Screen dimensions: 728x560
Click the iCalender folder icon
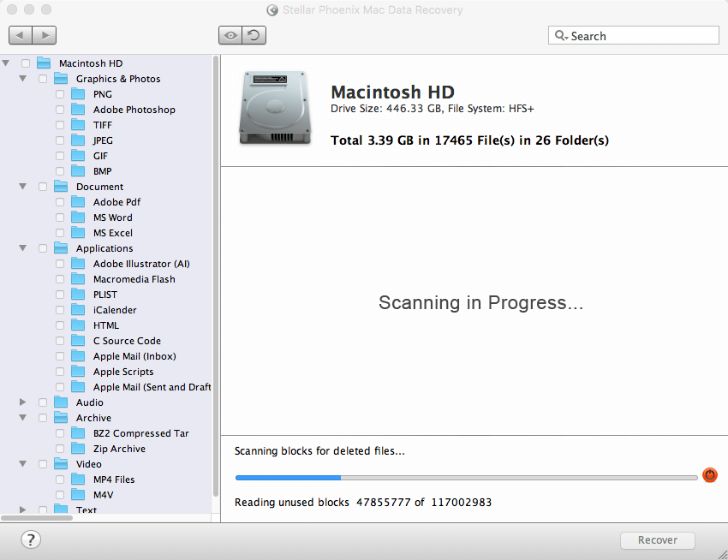pos(78,310)
